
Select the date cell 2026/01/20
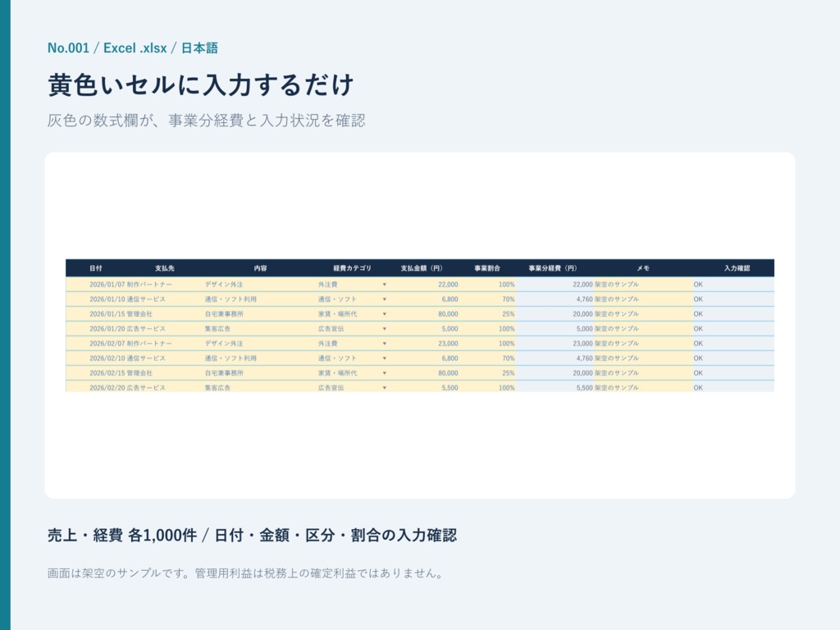click(x=107, y=329)
